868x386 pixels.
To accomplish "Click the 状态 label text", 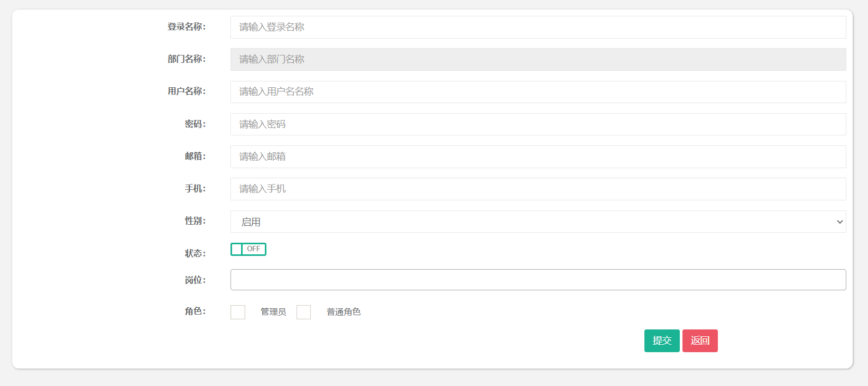I will click(x=195, y=253).
